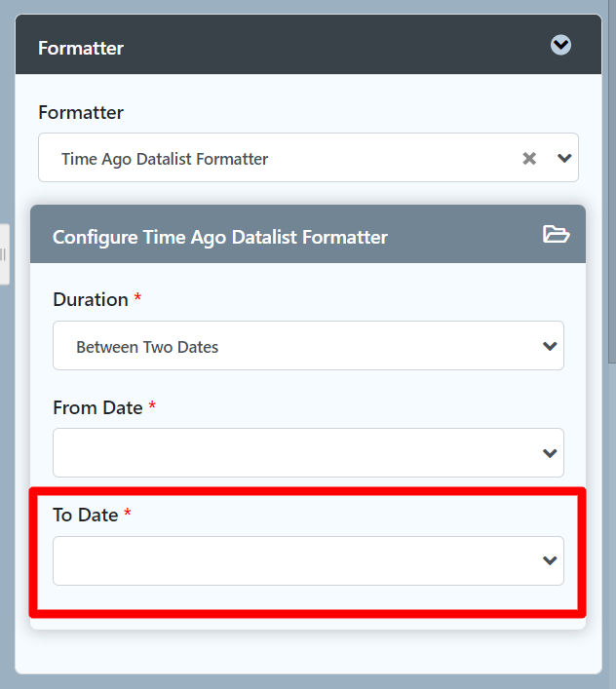This screenshot has height=689, width=616.
Task: Click the Between Two Dates selected value
Action: point(147,347)
